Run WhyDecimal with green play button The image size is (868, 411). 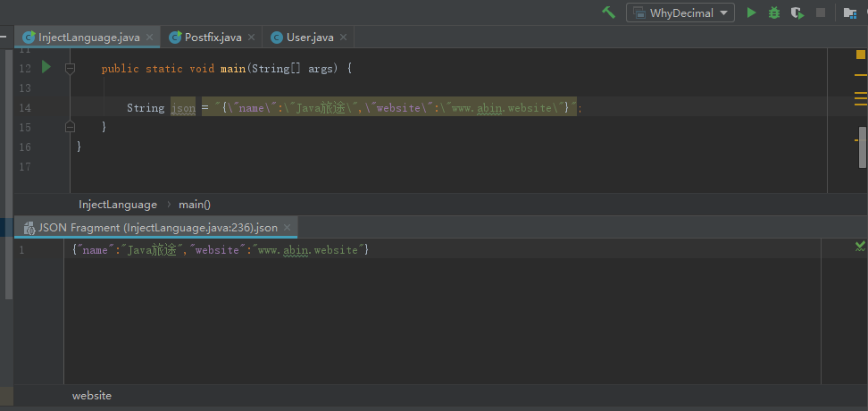coord(751,13)
